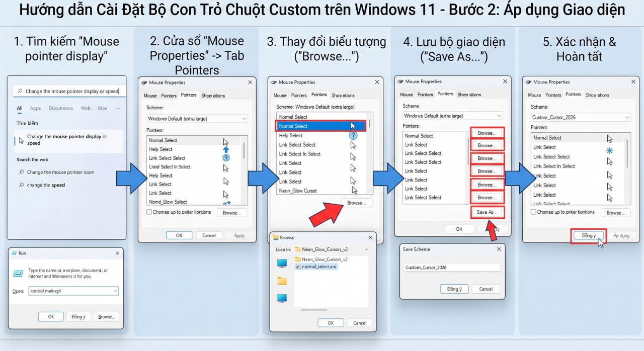Select the All search tab

[x=20, y=108]
